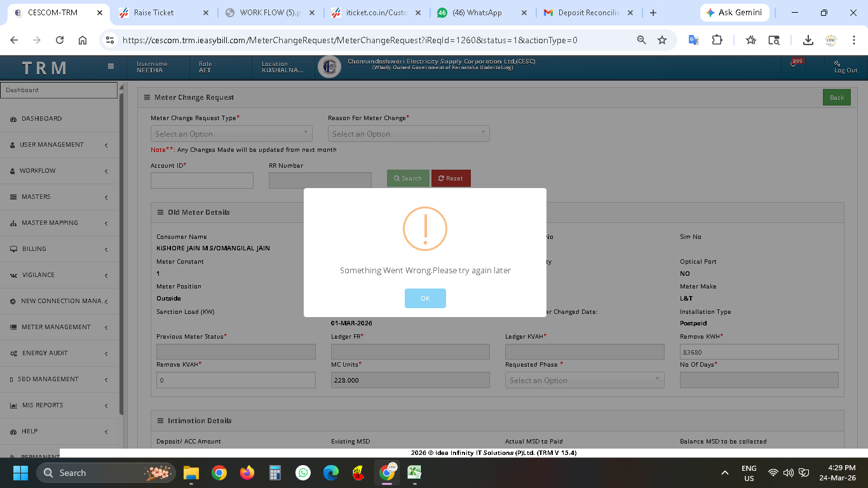Expand the Billing menu

tap(59, 249)
